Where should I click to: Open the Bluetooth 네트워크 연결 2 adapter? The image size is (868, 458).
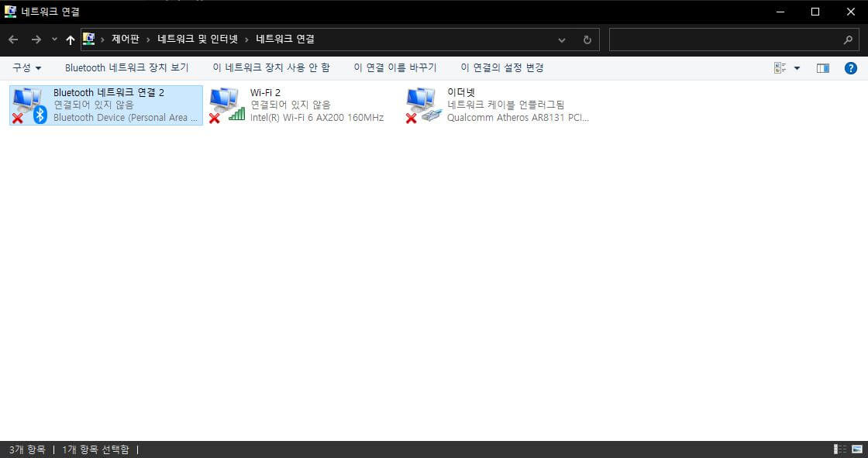pos(105,105)
